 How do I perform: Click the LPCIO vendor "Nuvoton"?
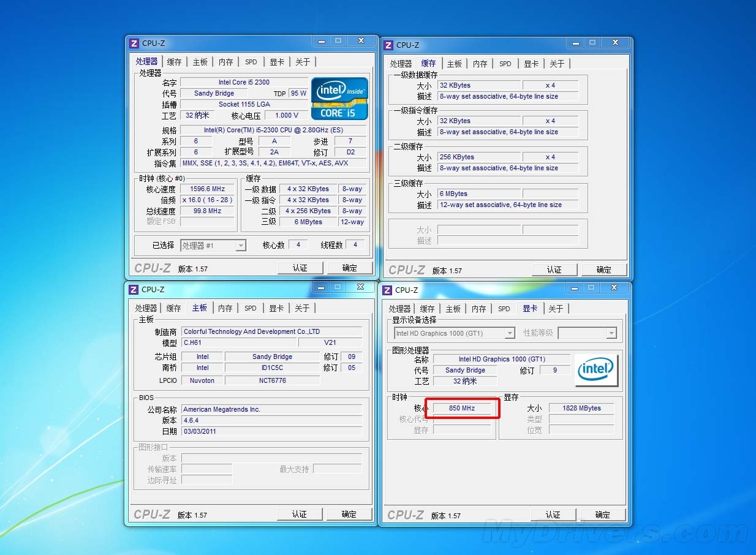(202, 380)
